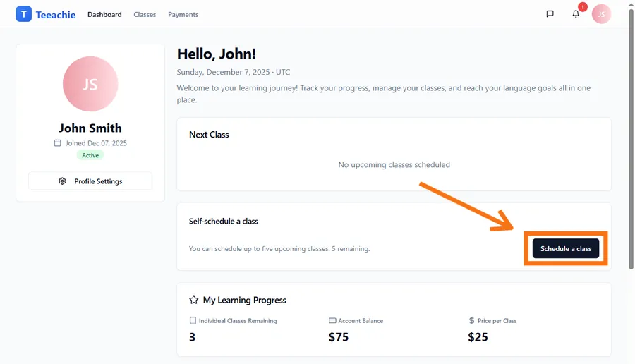Go to the Classes nav item
Viewport: 635px width, 364px height.
pyautogui.click(x=145, y=14)
